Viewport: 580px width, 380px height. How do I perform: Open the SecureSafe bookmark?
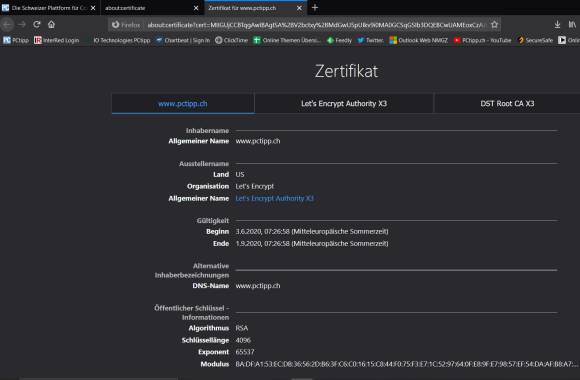click(535, 40)
